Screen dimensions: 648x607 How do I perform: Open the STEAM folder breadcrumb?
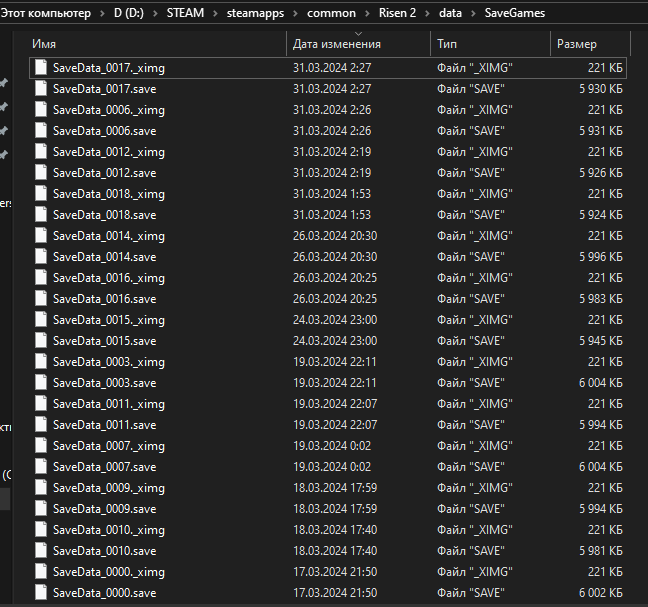coord(185,13)
